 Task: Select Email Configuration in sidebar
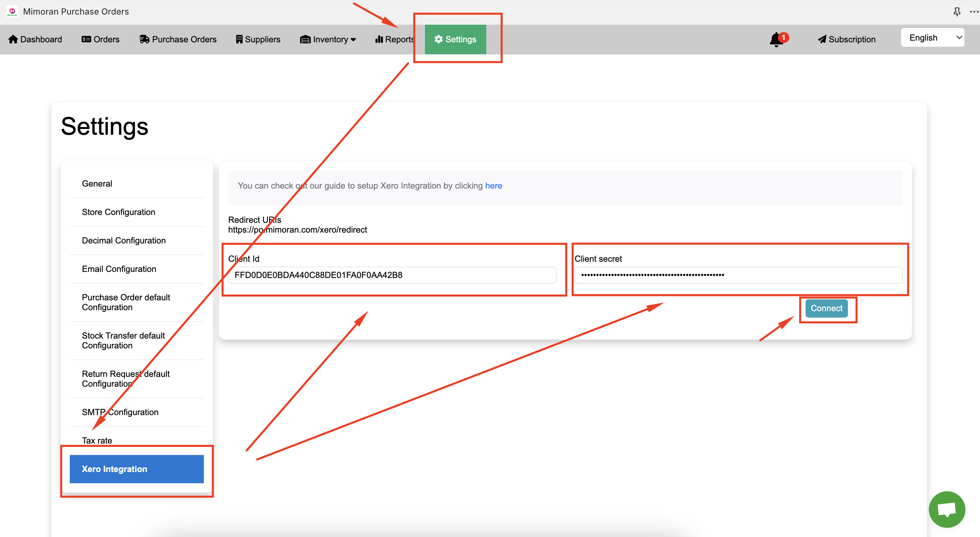[136, 269]
